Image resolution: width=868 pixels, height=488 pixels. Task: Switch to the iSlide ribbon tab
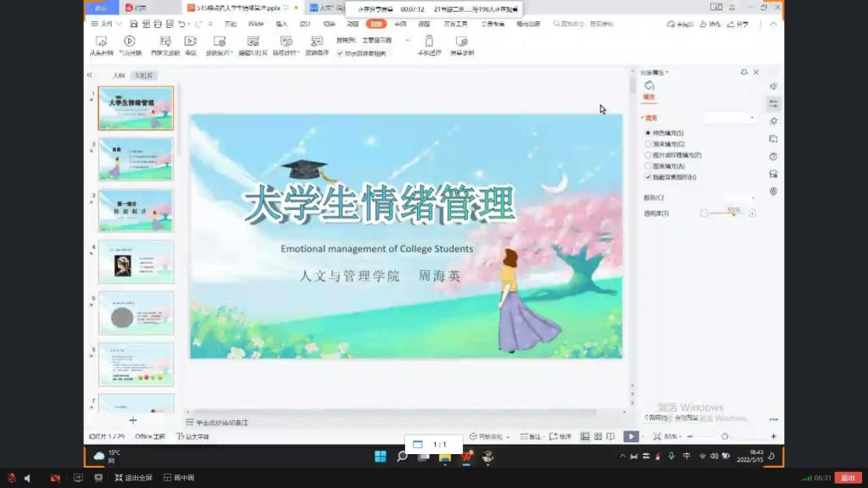pyautogui.click(x=255, y=24)
